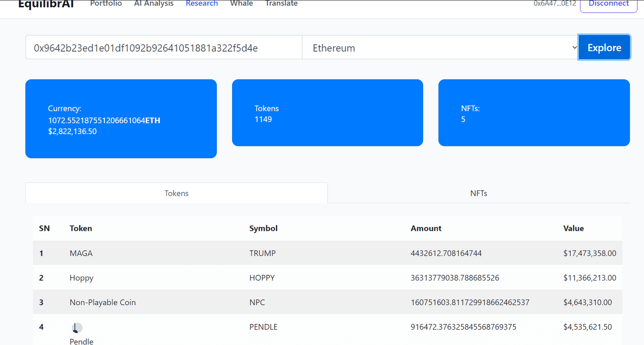The height and width of the screenshot is (345, 644).
Task: Select amount 4432612.708164744
Action: pos(446,253)
